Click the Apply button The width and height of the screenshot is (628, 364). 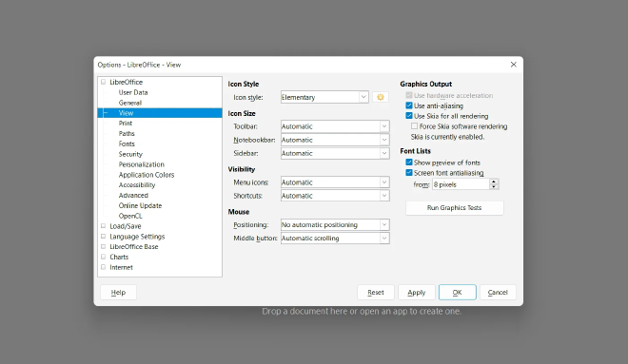click(x=417, y=293)
